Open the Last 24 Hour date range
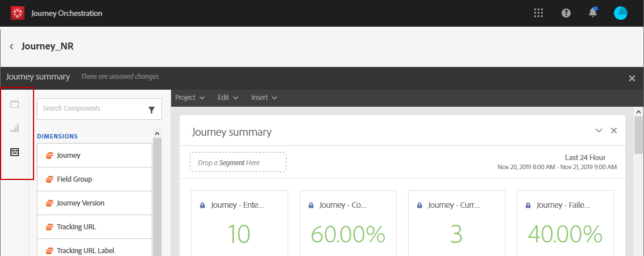This screenshot has width=644, height=256. click(x=557, y=162)
